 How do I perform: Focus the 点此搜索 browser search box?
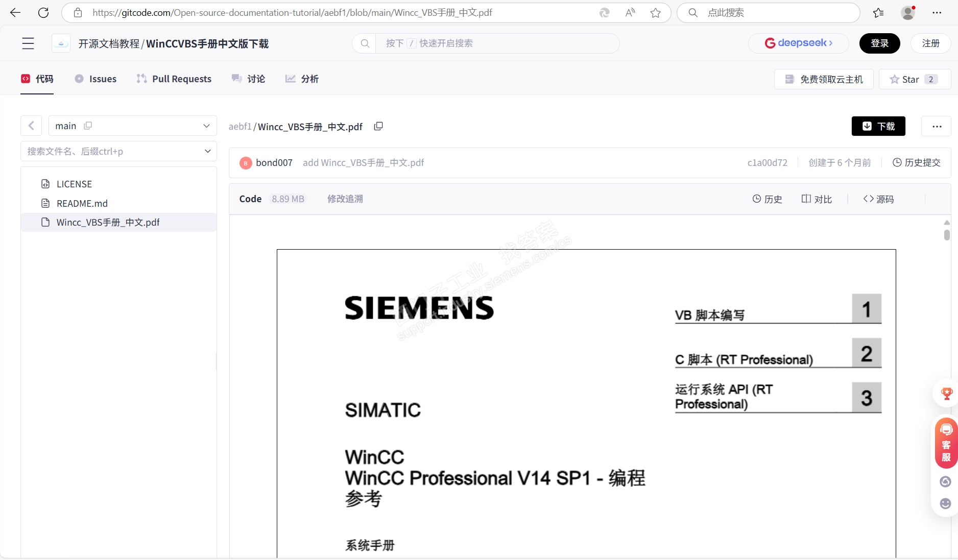[x=769, y=13]
